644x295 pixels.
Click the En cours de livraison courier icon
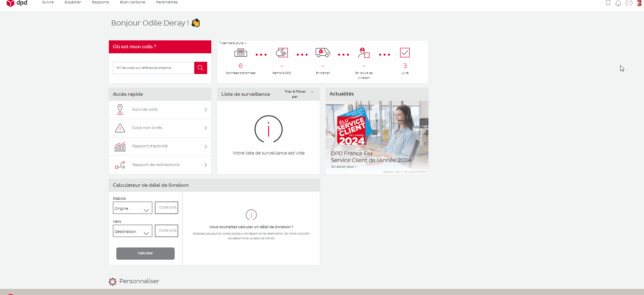(x=364, y=53)
